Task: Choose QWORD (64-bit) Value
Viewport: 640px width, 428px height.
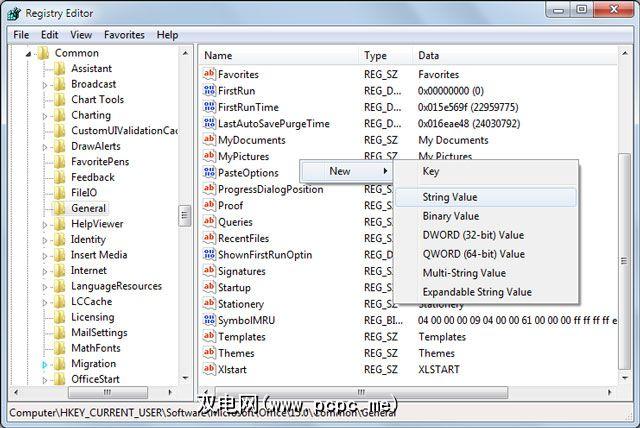Action: (486, 254)
